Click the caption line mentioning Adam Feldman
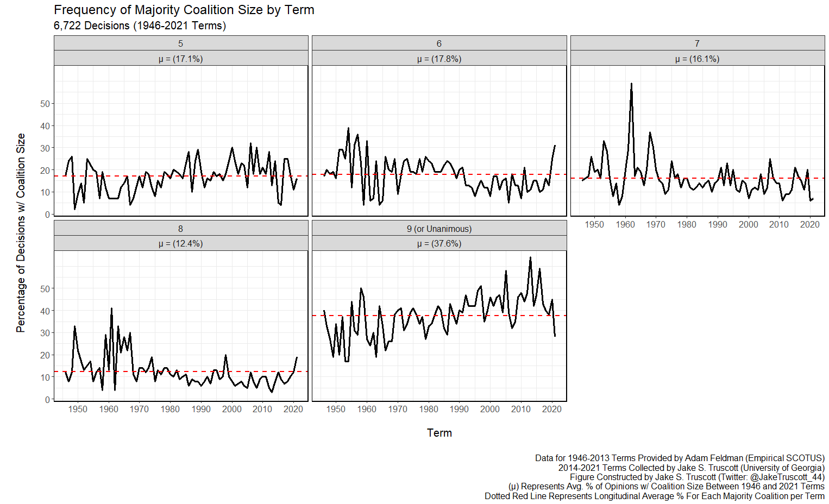 tap(679, 458)
